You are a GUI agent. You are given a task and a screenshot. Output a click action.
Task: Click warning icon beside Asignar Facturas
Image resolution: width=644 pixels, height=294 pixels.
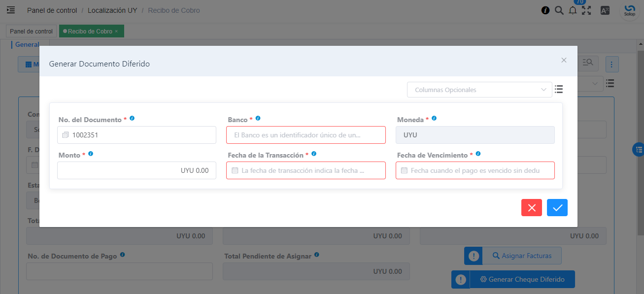pyautogui.click(x=474, y=256)
